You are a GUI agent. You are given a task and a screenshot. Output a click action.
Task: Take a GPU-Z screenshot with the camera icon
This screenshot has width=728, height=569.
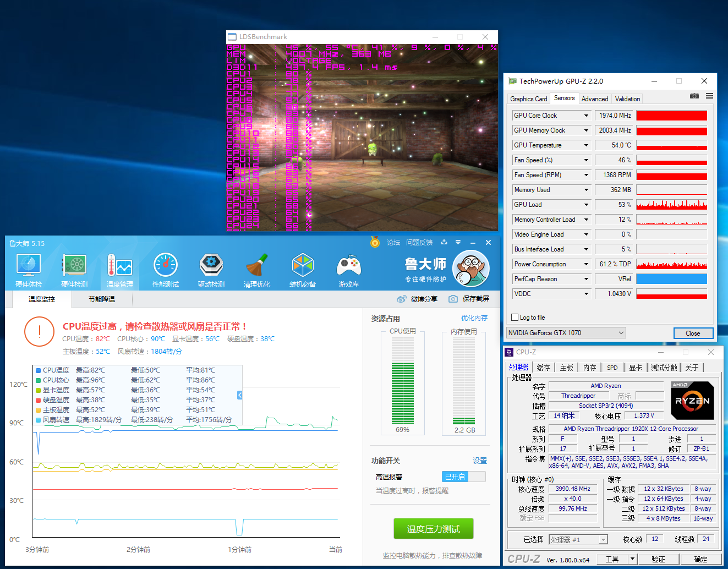coord(694,96)
